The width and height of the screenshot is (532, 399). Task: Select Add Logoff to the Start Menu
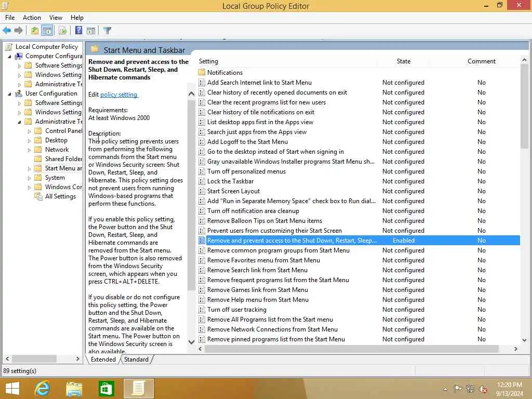tap(247, 142)
